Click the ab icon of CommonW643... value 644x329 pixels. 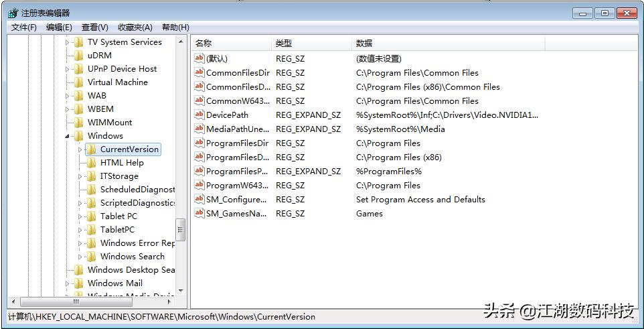(199, 101)
